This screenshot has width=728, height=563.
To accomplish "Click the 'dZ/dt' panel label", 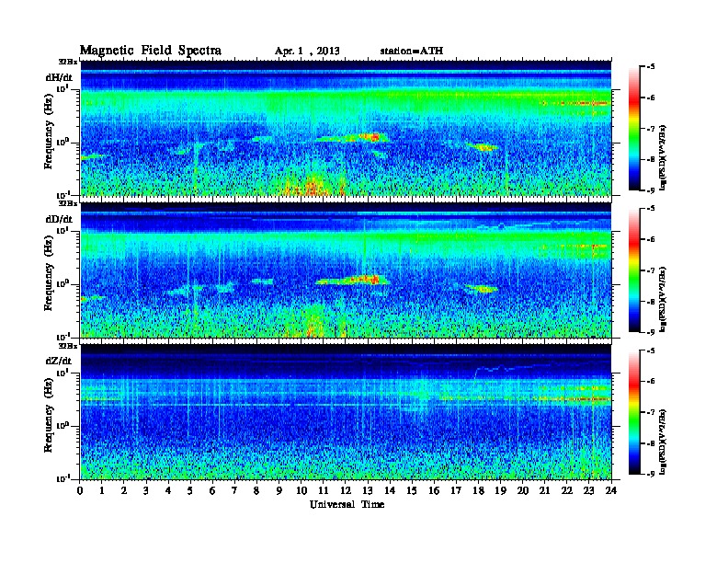I will point(59,361).
